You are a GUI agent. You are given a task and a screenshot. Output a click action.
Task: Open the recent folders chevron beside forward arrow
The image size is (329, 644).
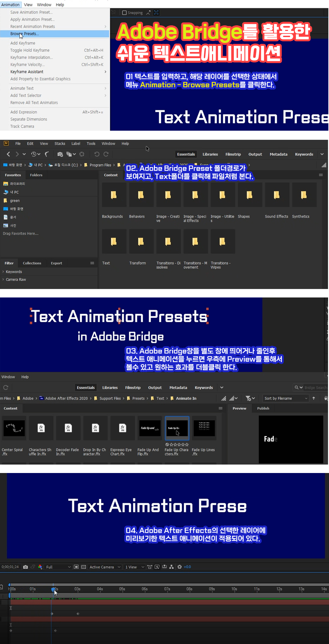tap(24, 154)
